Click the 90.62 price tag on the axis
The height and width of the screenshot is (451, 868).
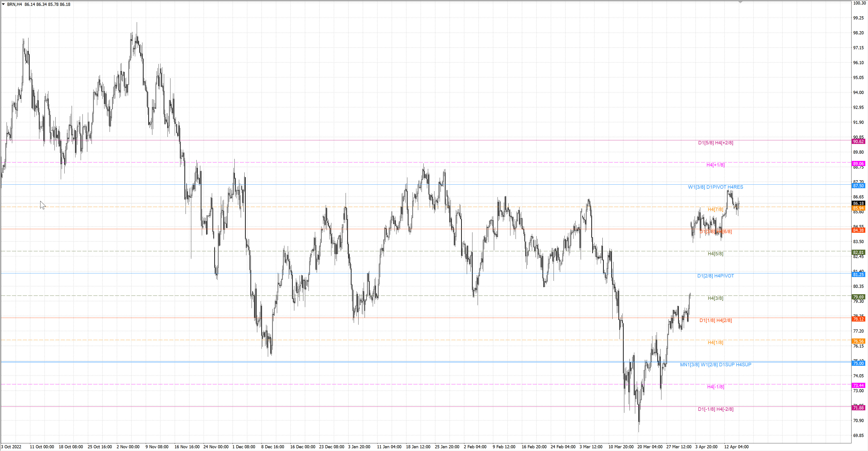pos(858,141)
